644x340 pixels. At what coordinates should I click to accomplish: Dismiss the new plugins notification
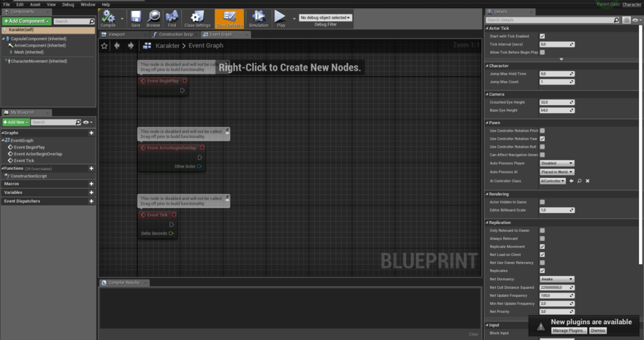[x=597, y=331]
